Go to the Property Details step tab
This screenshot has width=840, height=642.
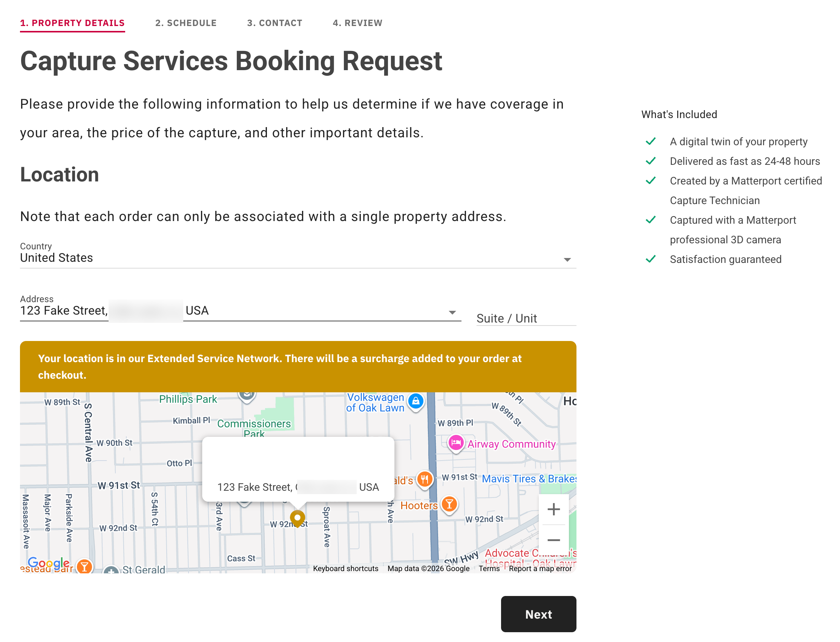72,23
